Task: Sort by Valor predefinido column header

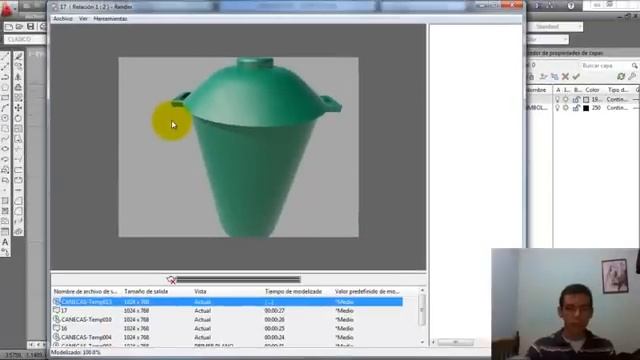Action: tap(367, 291)
